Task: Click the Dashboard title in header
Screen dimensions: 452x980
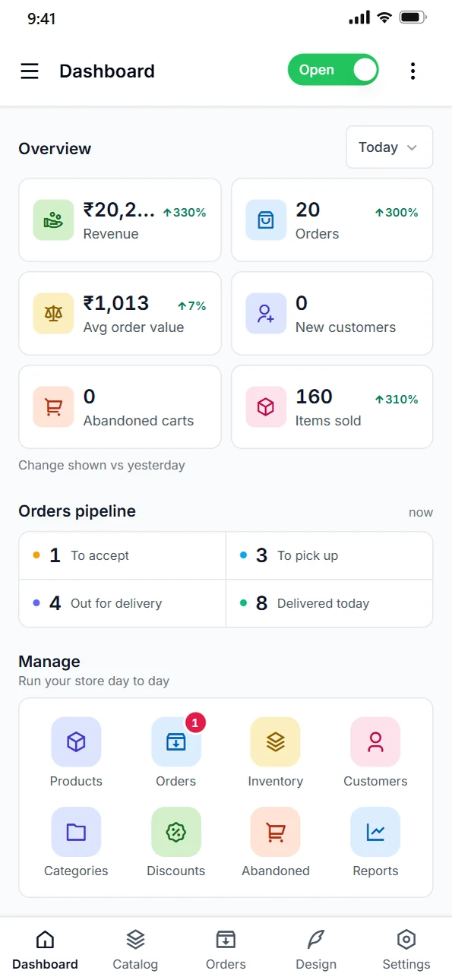Action: [107, 71]
